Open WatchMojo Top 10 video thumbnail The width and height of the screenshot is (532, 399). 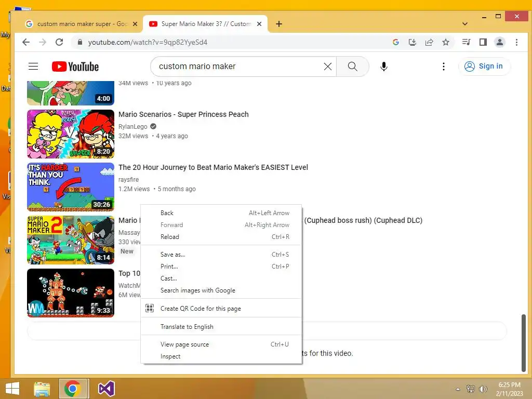pos(71,293)
